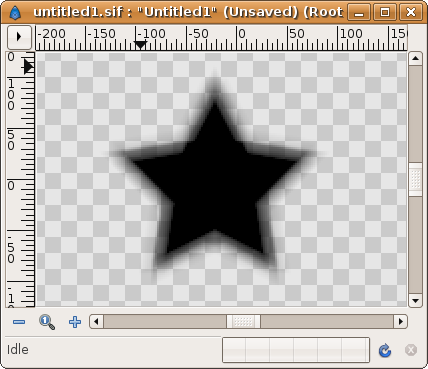Click the marker on the horizontal ruler

coord(140,45)
